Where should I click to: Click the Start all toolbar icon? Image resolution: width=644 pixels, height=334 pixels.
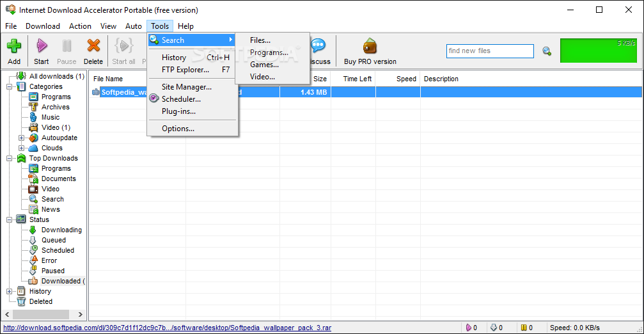click(123, 45)
